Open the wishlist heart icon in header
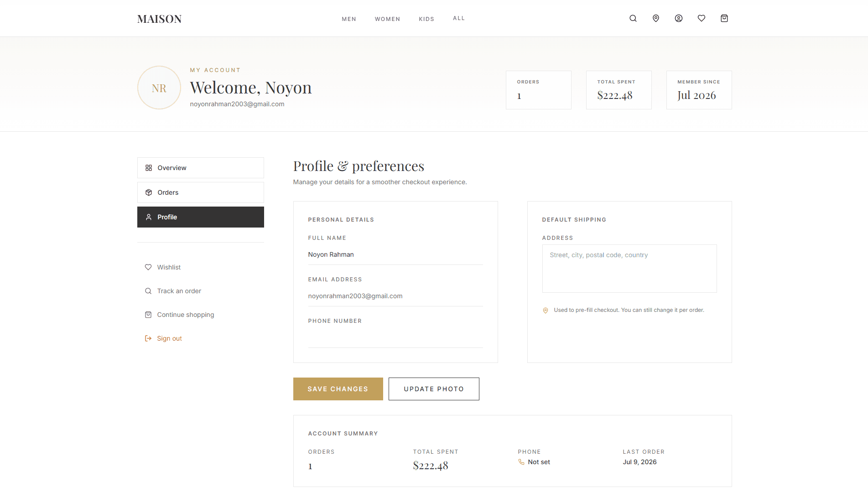The width and height of the screenshot is (868, 492). (702, 18)
